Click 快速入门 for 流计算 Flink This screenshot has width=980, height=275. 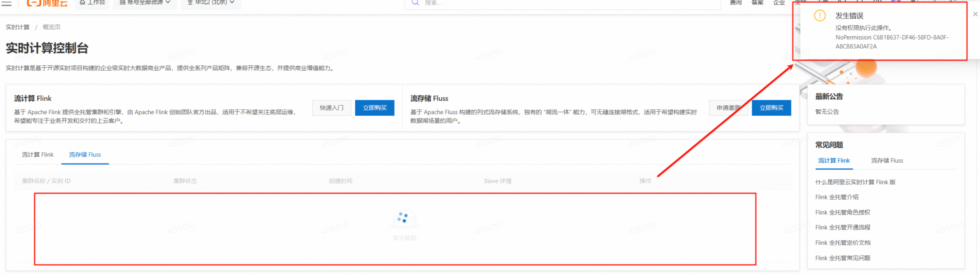[331, 108]
